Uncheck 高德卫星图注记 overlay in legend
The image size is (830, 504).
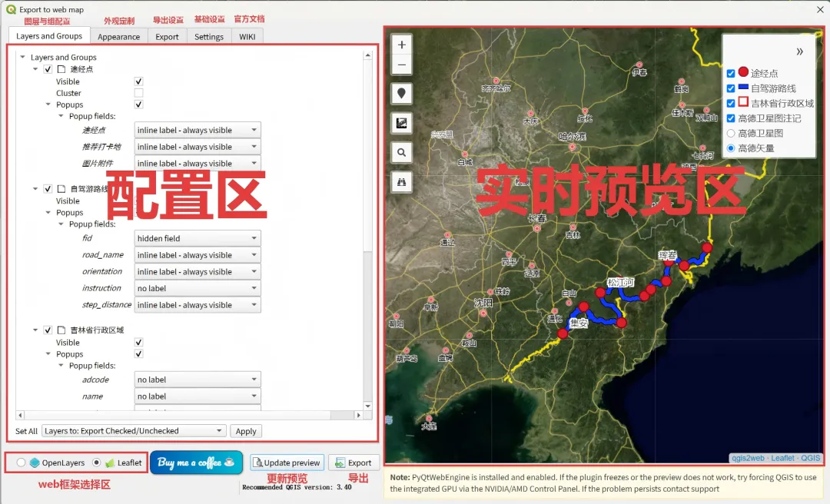(x=731, y=118)
